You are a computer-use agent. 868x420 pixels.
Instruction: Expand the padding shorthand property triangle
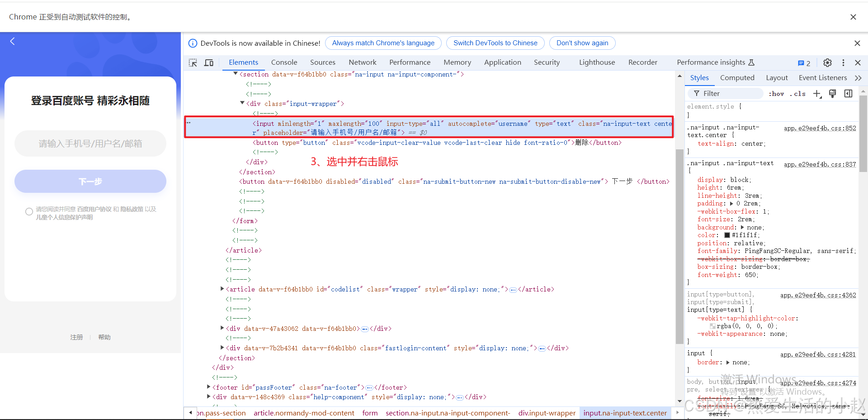point(731,204)
